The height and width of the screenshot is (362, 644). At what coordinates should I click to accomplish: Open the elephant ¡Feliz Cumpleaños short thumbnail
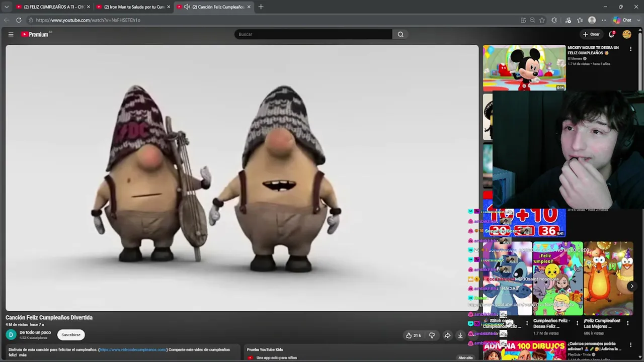pyautogui.click(x=558, y=279)
